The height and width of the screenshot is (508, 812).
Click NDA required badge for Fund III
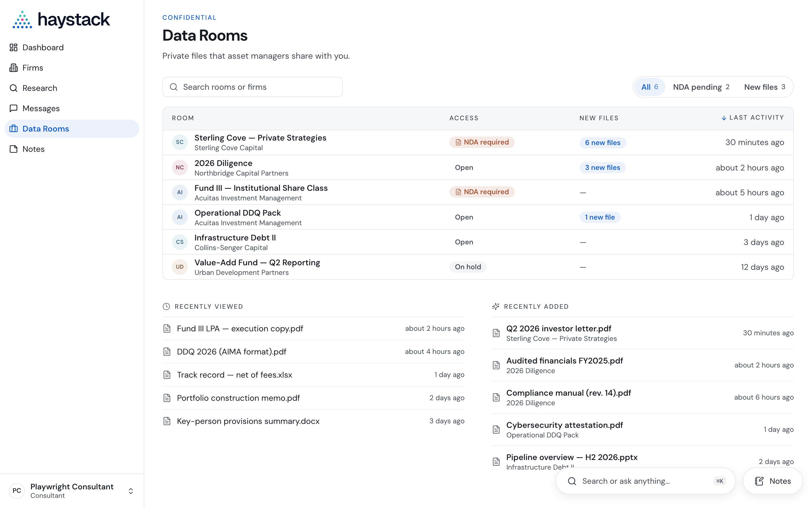pos(482,192)
